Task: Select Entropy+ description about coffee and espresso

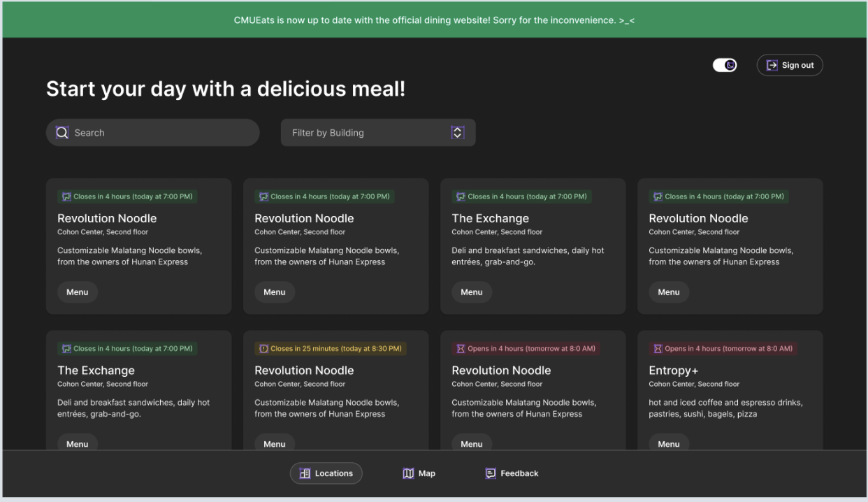Action: [725, 408]
